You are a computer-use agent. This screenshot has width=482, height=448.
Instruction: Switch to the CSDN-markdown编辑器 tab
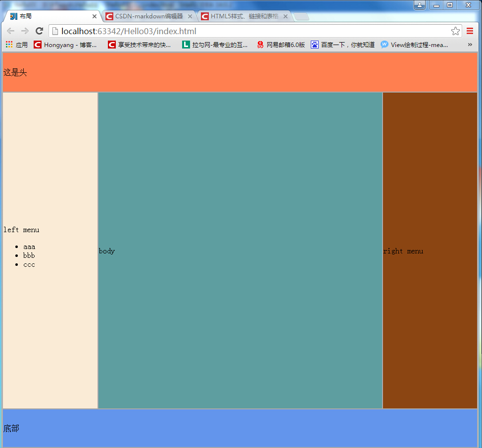tap(149, 16)
